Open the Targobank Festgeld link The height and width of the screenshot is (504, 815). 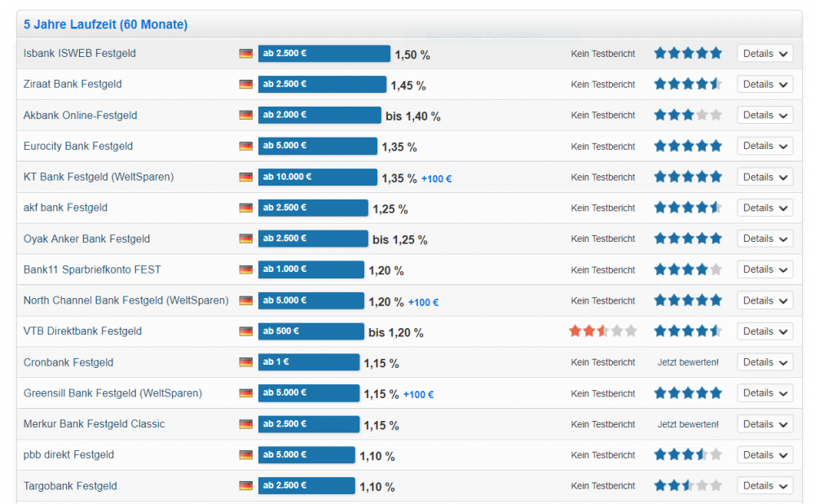[x=70, y=486]
